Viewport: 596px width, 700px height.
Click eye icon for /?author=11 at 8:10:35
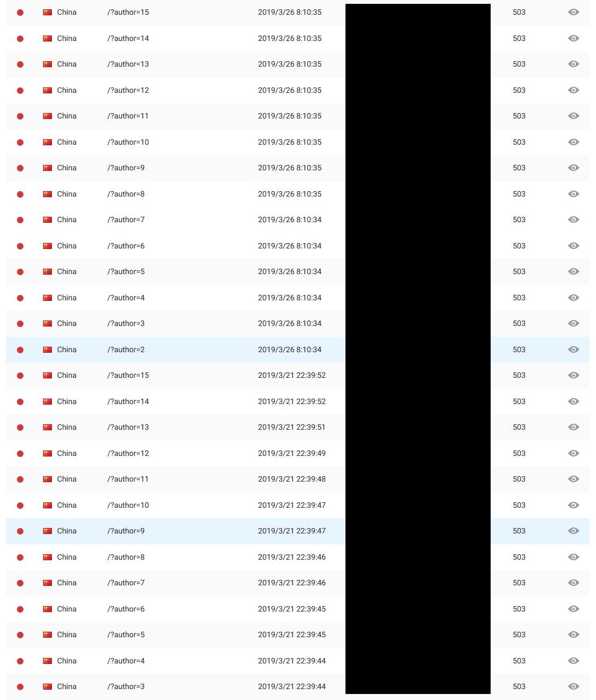click(573, 116)
